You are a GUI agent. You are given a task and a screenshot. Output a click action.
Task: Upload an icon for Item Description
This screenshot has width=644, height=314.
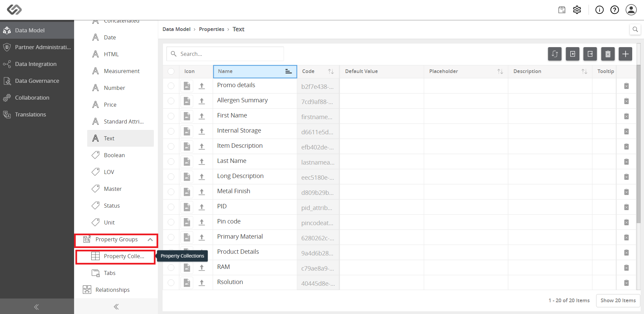pos(202,146)
